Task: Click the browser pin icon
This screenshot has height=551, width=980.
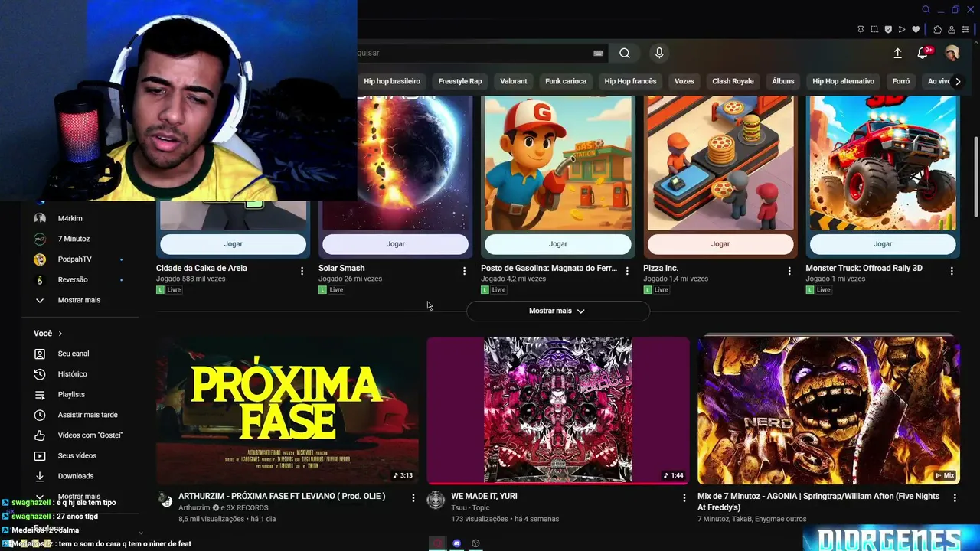Action: pyautogui.click(x=861, y=30)
